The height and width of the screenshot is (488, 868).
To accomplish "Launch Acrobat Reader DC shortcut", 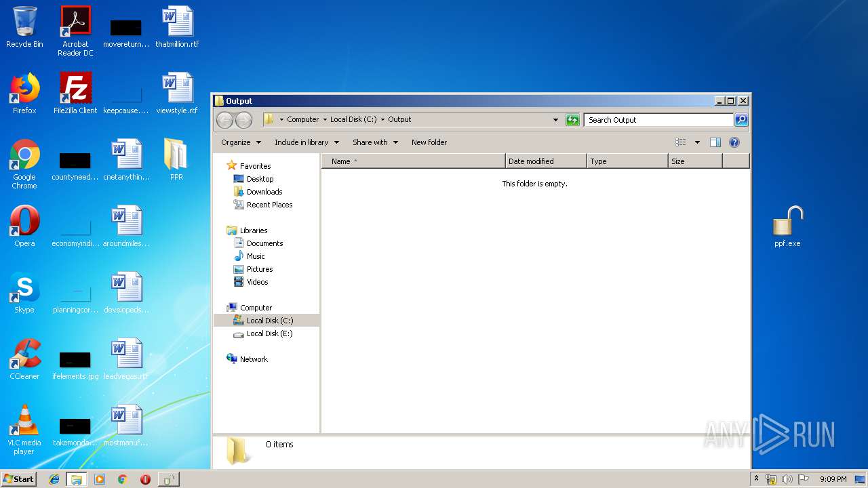I will 75,30.
